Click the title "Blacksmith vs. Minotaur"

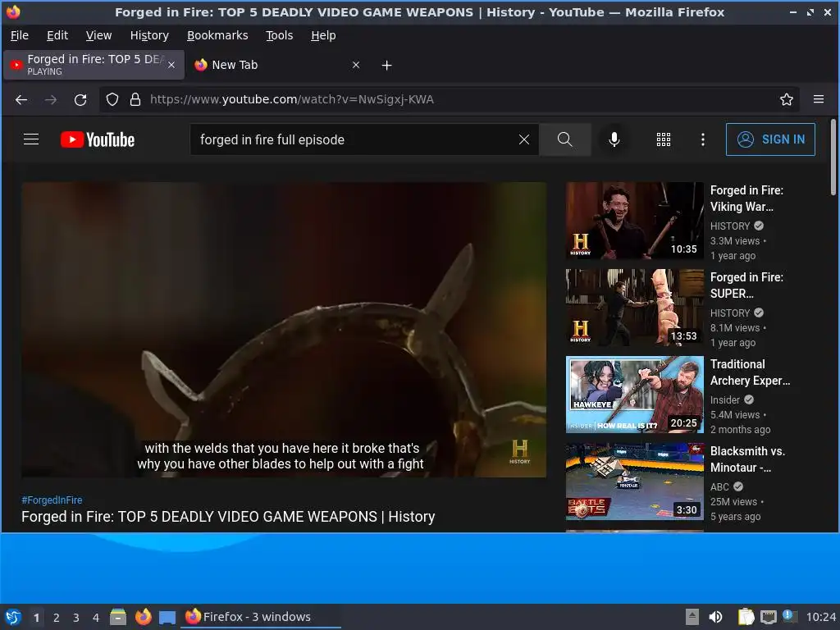click(748, 459)
